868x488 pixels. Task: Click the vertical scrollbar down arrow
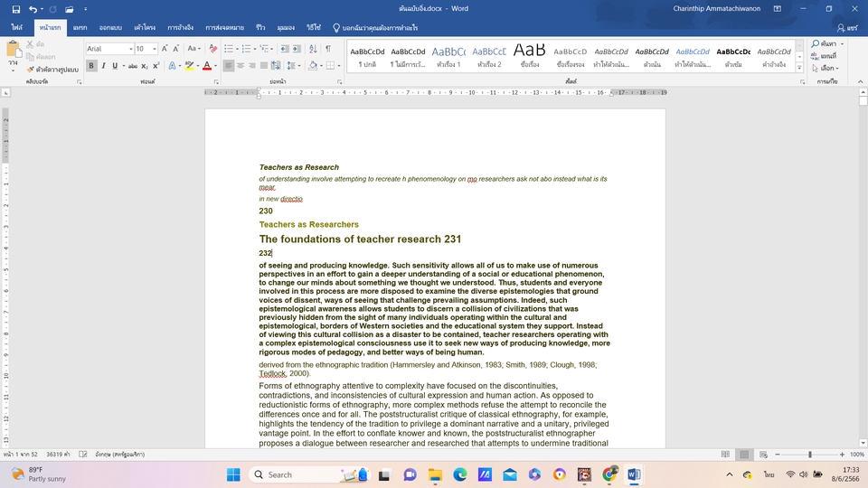coord(863,443)
